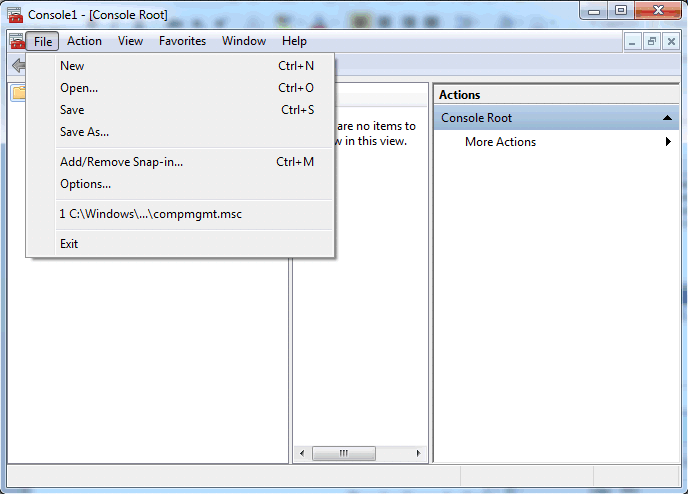Click the Back arrow in the toolbar
The height and width of the screenshot is (494, 688).
click(x=17, y=66)
